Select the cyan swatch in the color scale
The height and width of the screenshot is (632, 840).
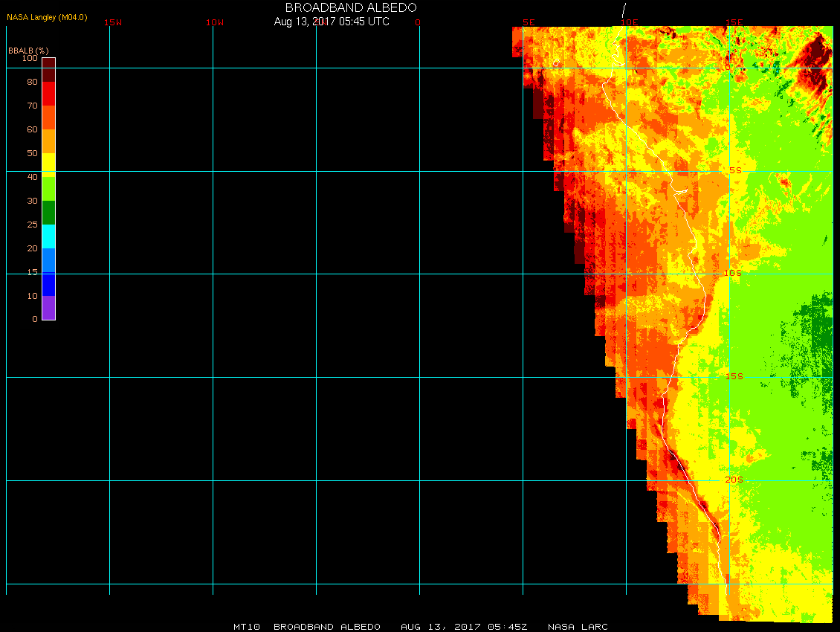(x=48, y=236)
